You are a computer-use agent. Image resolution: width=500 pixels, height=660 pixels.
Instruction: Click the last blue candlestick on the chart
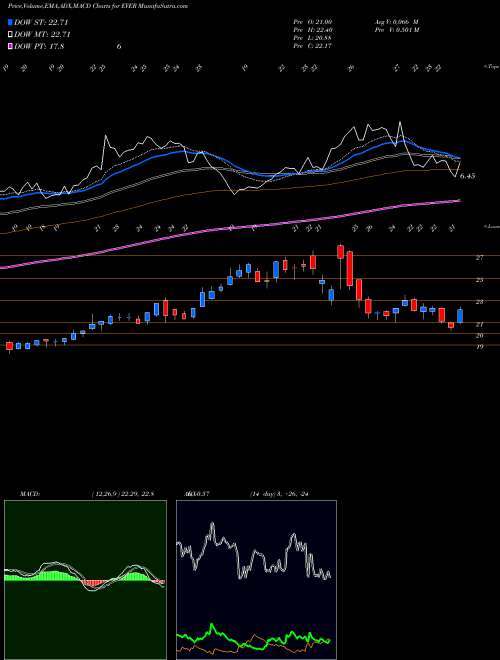tap(460, 316)
